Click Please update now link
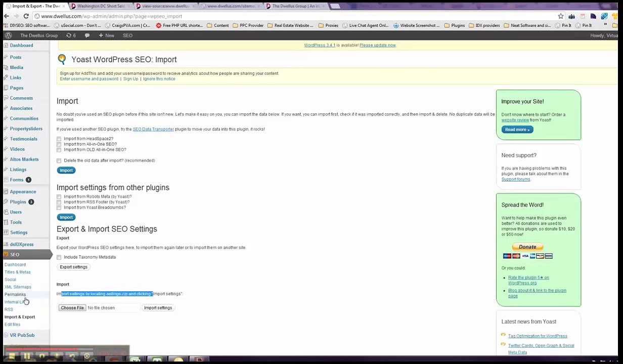Viewport: 623px width, 364px height. pyautogui.click(x=378, y=45)
